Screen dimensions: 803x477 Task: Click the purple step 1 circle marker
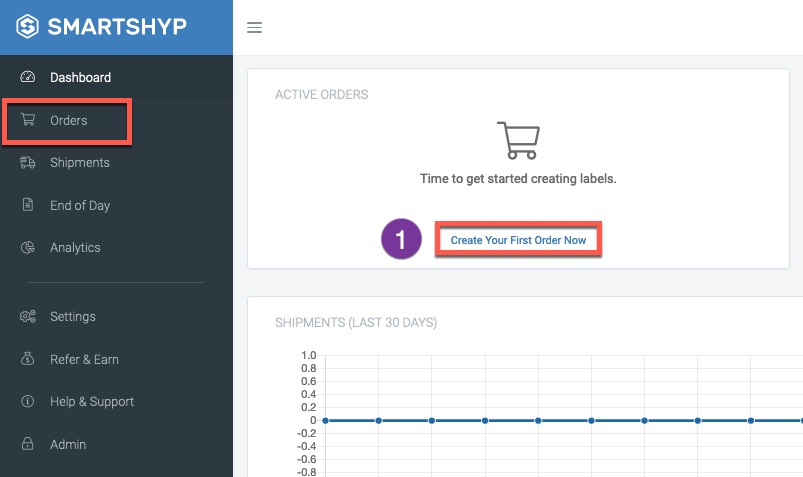point(402,239)
